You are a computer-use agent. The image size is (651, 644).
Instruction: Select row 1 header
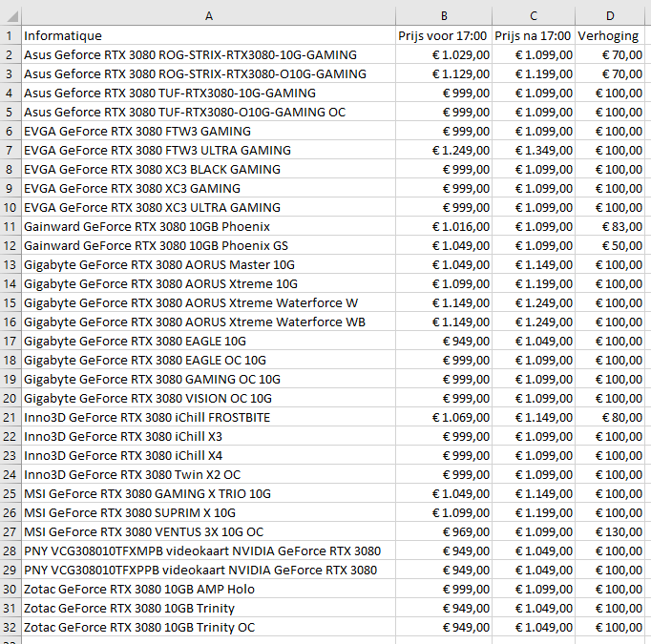tap(10, 35)
